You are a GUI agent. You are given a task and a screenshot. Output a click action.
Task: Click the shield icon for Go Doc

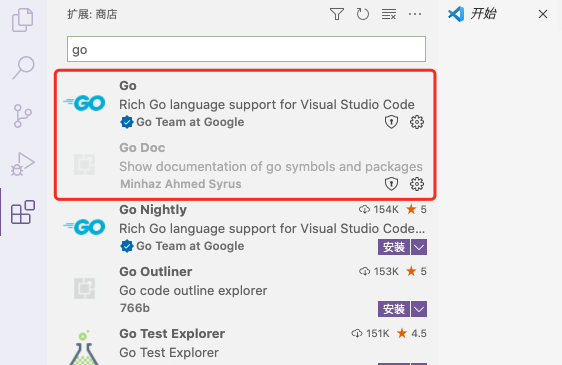pyautogui.click(x=391, y=184)
